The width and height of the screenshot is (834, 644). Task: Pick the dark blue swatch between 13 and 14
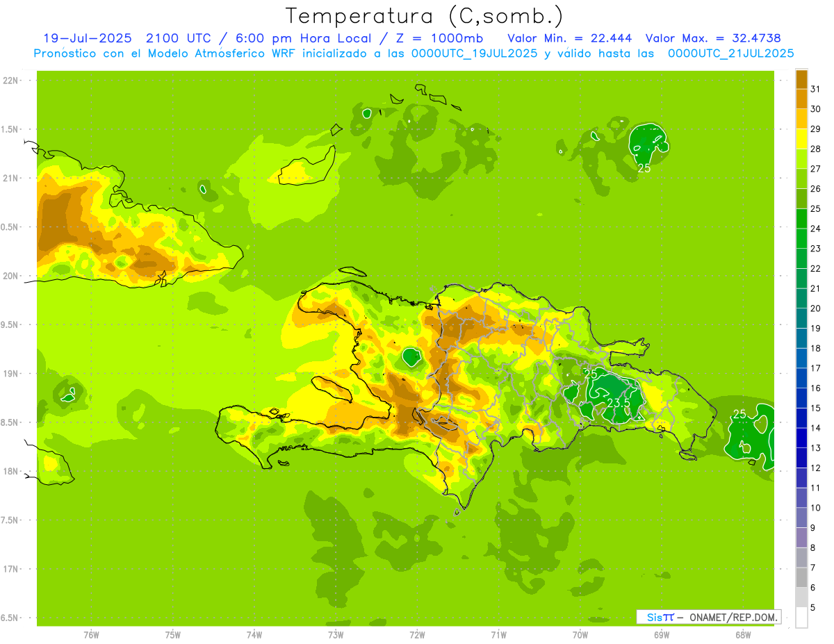tap(801, 438)
